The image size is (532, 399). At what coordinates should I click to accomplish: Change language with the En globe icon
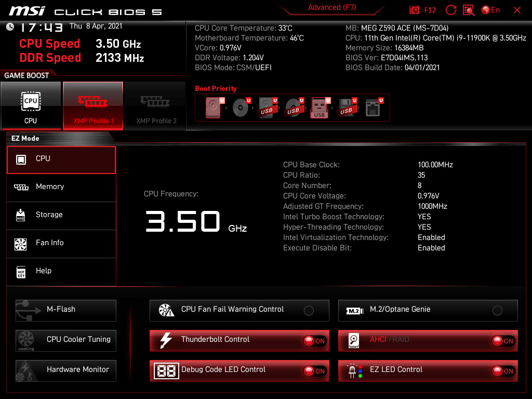pos(490,10)
